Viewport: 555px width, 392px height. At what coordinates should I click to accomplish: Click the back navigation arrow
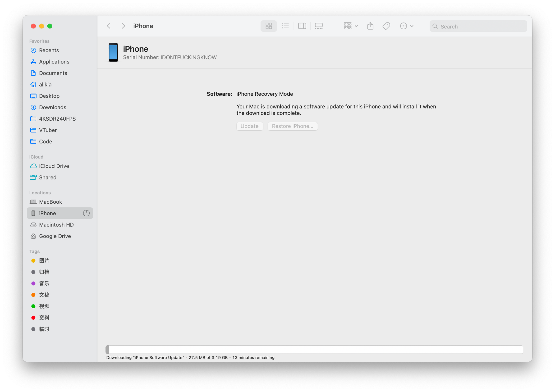(108, 26)
